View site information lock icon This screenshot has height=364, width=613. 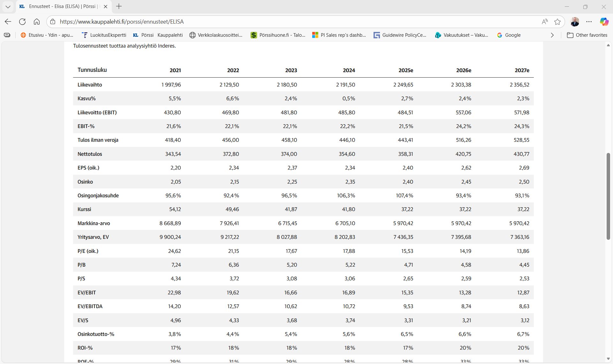[x=53, y=22]
